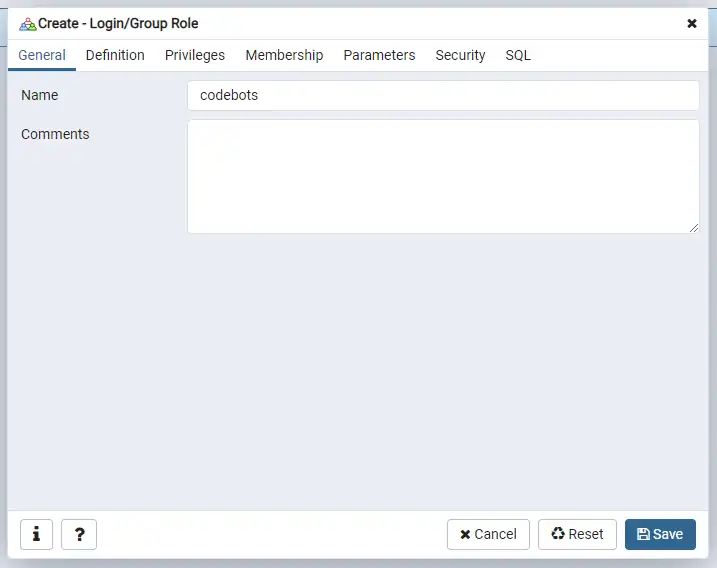The width and height of the screenshot is (717, 568).
Task: Click the Comments box resize handle
Action: (x=694, y=228)
